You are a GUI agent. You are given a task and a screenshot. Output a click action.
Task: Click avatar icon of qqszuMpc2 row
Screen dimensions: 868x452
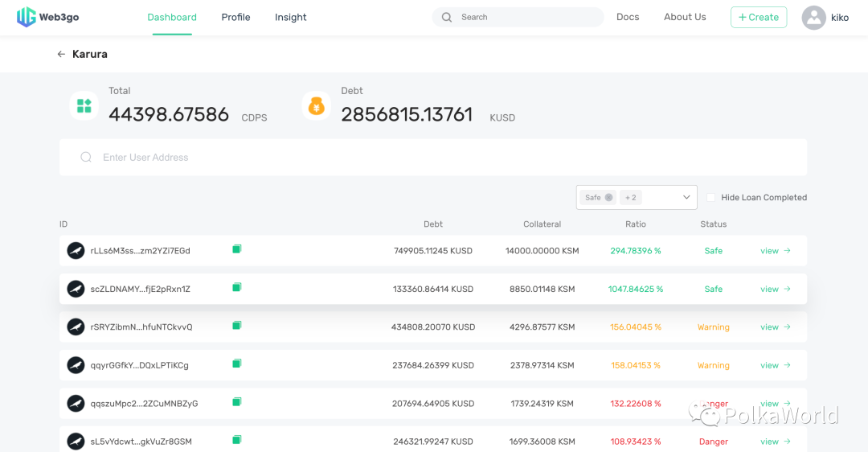click(76, 404)
